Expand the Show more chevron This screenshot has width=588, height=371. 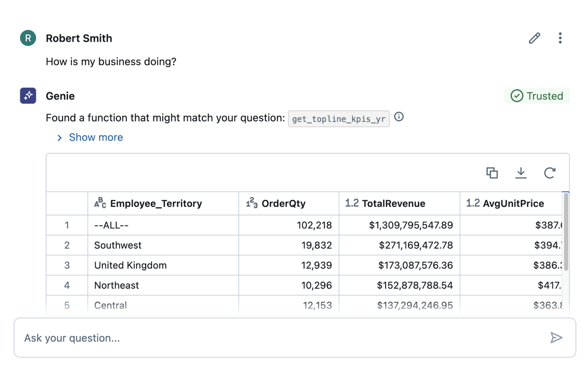pos(60,138)
